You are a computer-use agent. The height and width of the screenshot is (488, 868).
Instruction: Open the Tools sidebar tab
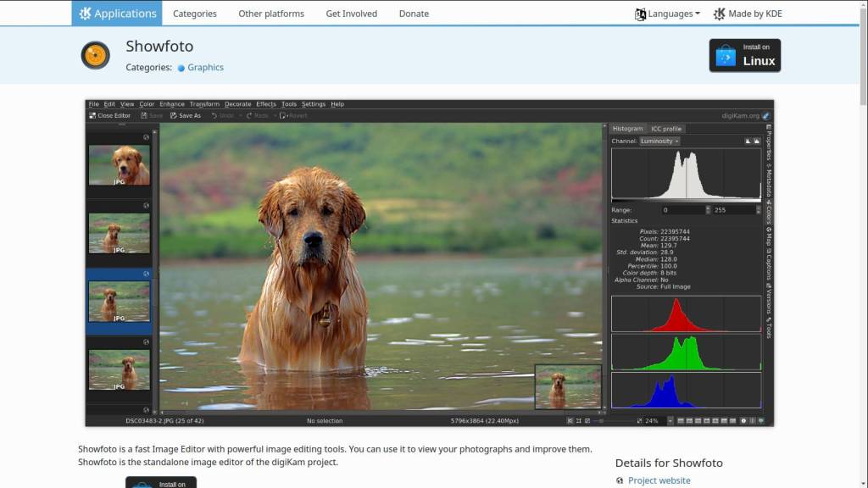click(x=769, y=328)
